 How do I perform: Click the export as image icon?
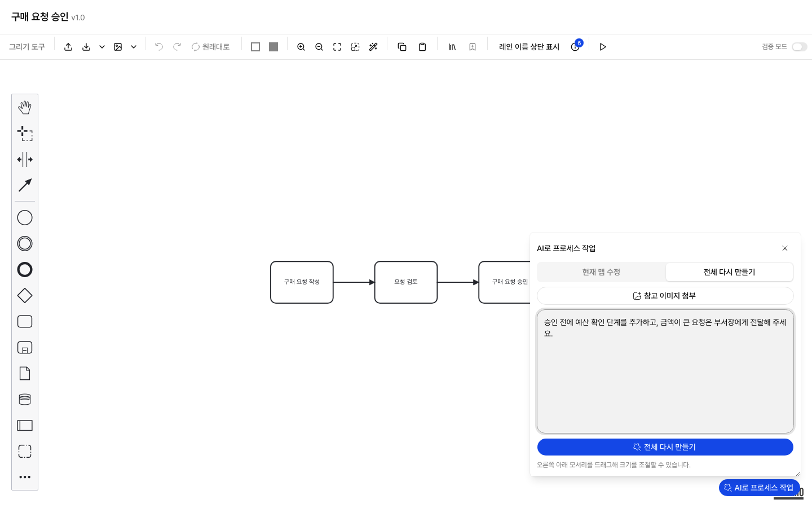coord(118,47)
